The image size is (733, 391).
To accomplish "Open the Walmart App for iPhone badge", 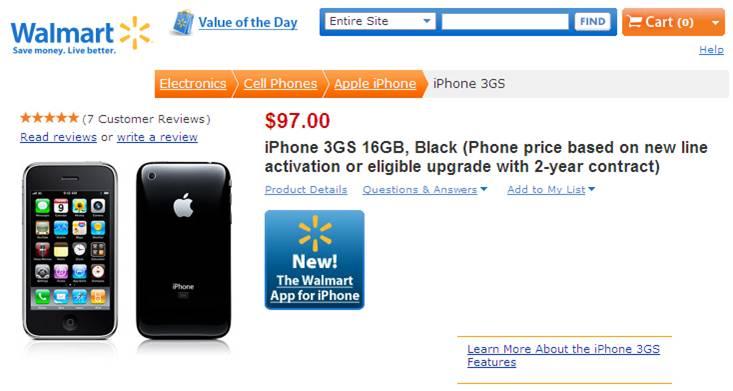I will [x=315, y=260].
